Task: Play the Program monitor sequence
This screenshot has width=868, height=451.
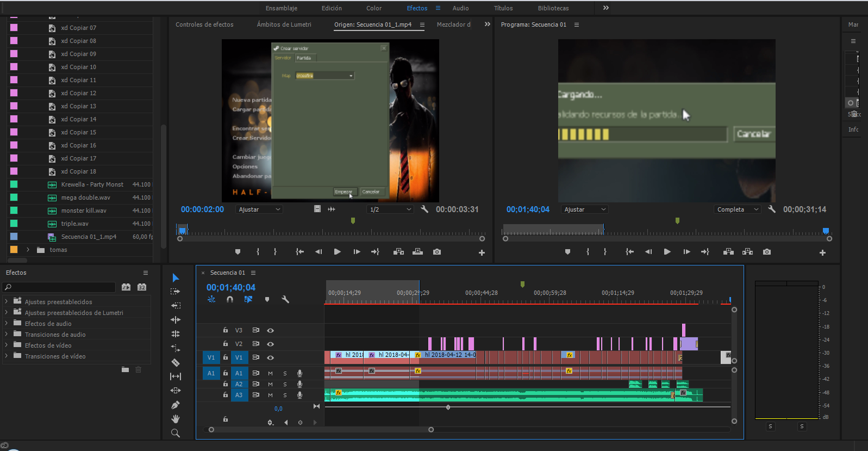Action: (x=667, y=252)
